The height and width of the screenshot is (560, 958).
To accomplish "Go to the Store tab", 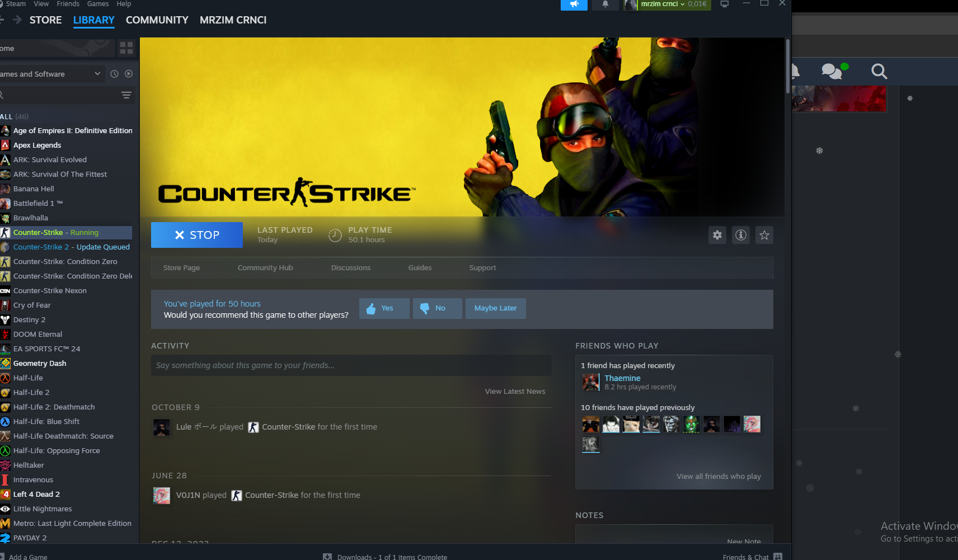I will pos(45,20).
